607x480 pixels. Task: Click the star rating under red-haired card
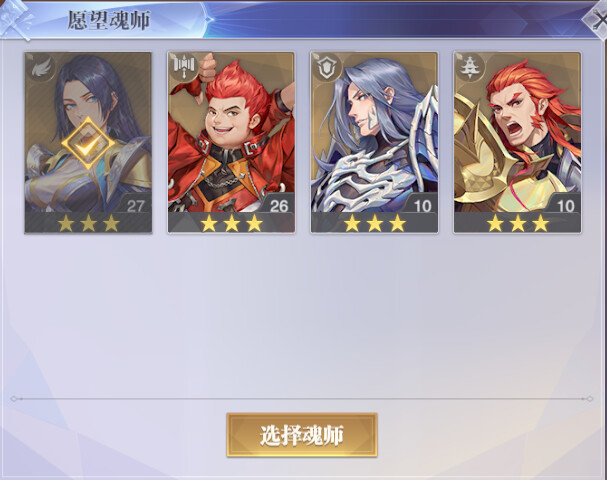(x=231, y=223)
